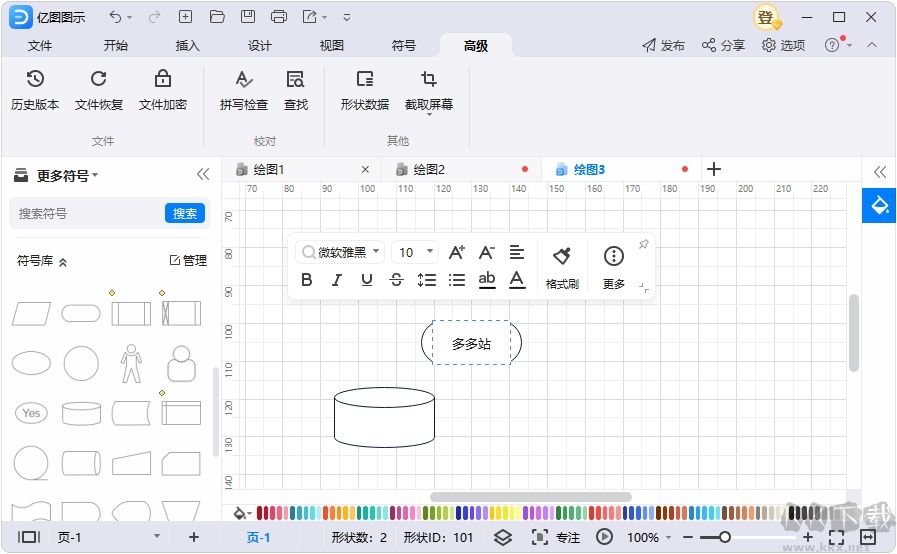The image size is (897, 554).
Task: Open the 历史版本 history tool
Action: coord(35,90)
